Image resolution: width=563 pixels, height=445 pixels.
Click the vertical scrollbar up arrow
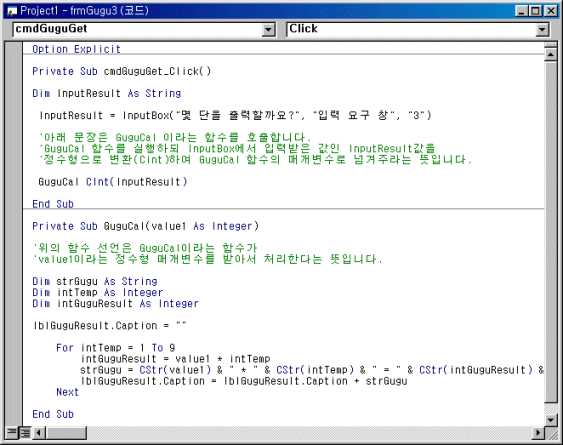[550, 55]
